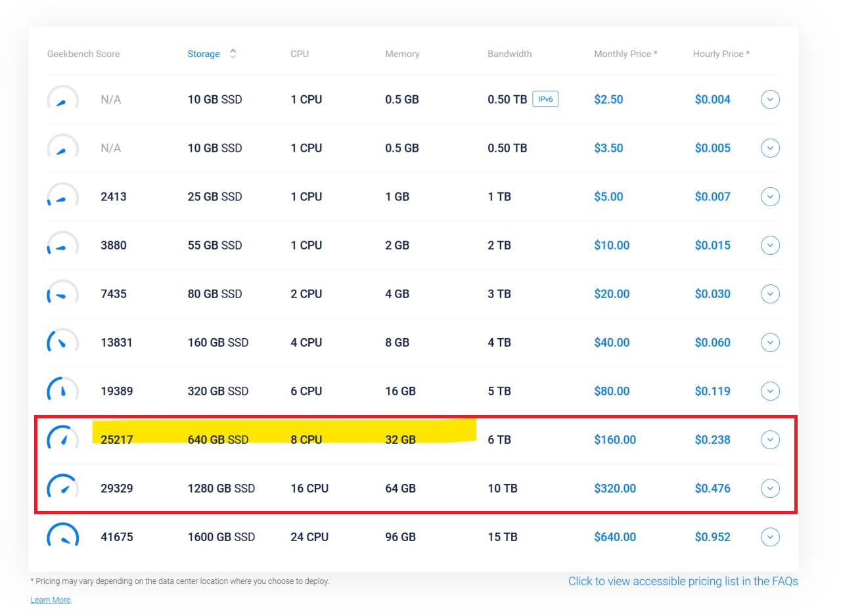Click the Monthly Price column header
Image resolution: width=841 pixels, height=616 pixels.
[625, 54]
